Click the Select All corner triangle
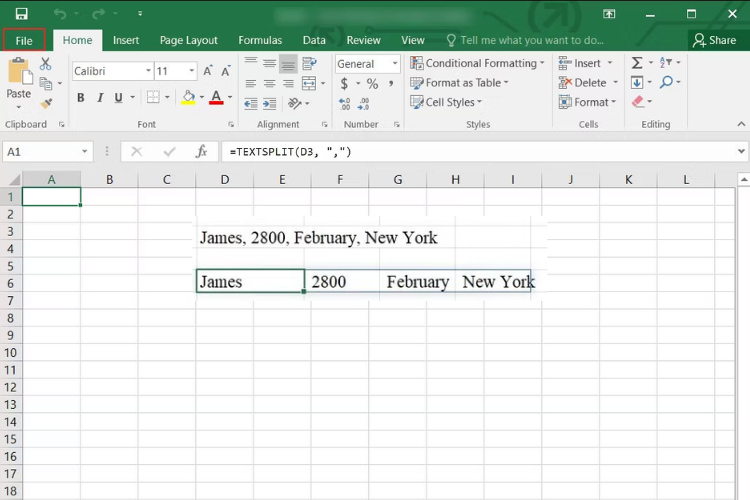 click(14, 180)
